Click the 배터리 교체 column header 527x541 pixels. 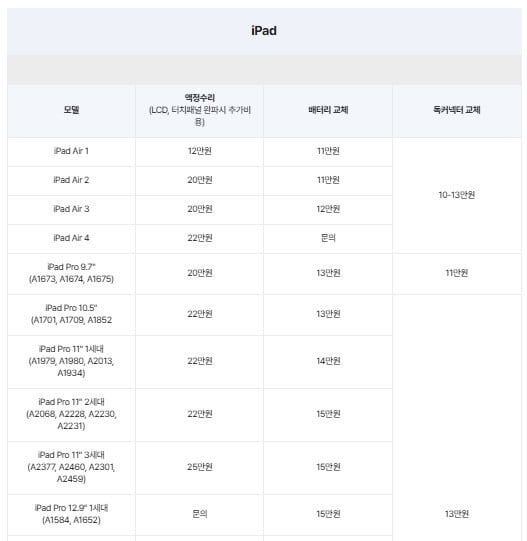click(x=328, y=110)
